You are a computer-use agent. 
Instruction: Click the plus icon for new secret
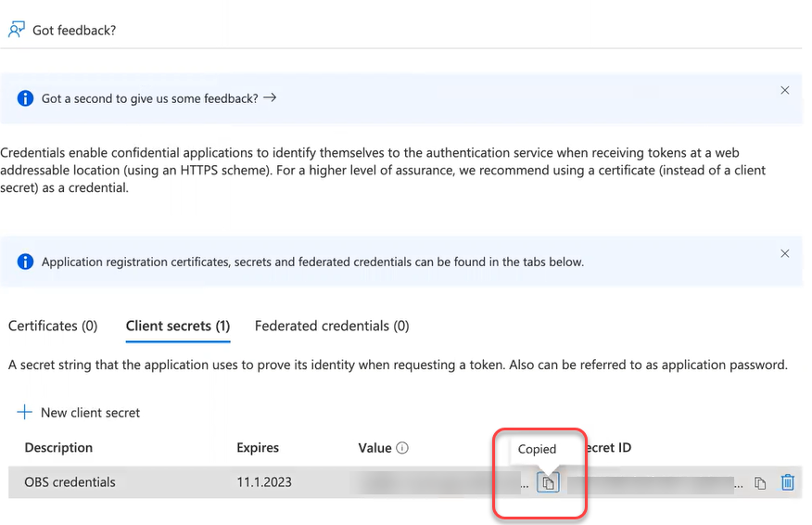[25, 413]
